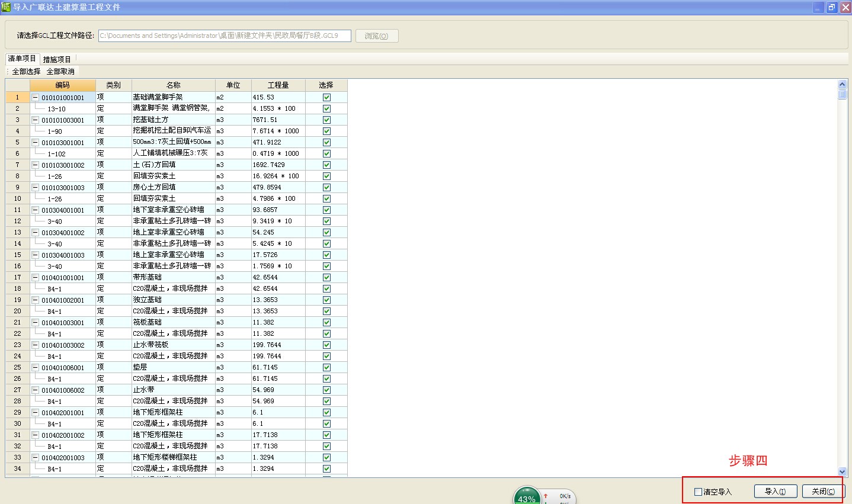Click the name cell 挖掘机挖土配自卸汽车运

[174, 131]
